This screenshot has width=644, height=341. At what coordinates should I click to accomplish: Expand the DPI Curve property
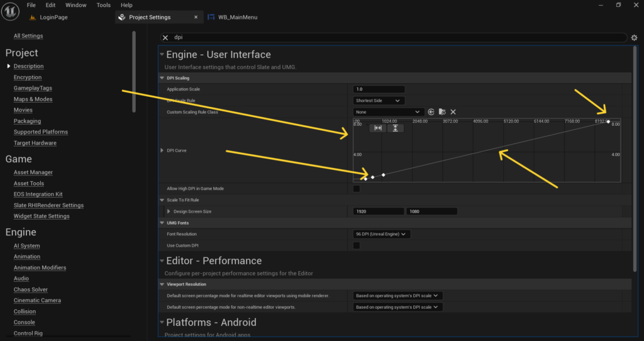click(x=162, y=150)
